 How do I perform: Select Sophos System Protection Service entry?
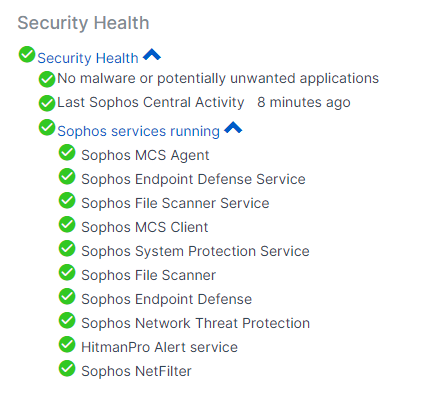coord(195,251)
